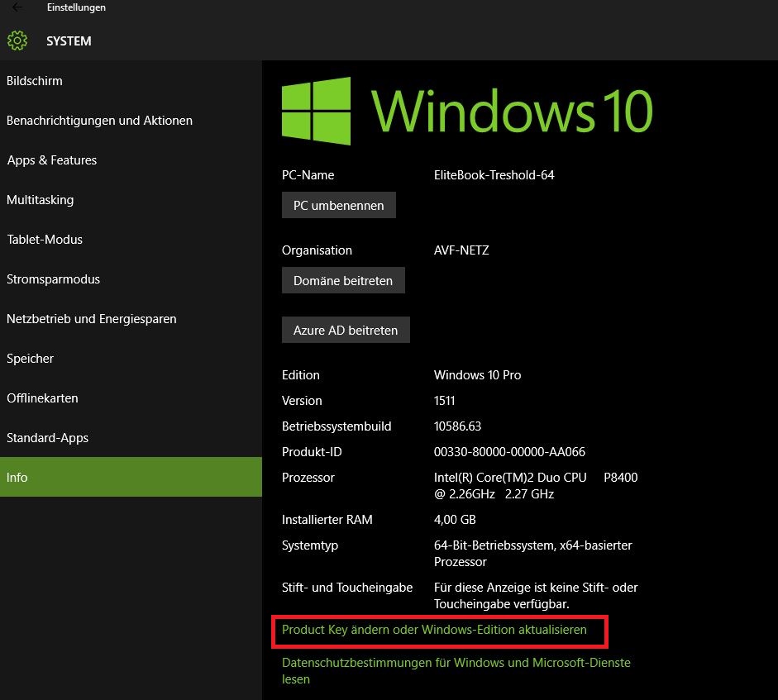Viewport: 778px width, 700px height.
Task: Click the back arrow next to Einstellungen
Action: point(17,7)
